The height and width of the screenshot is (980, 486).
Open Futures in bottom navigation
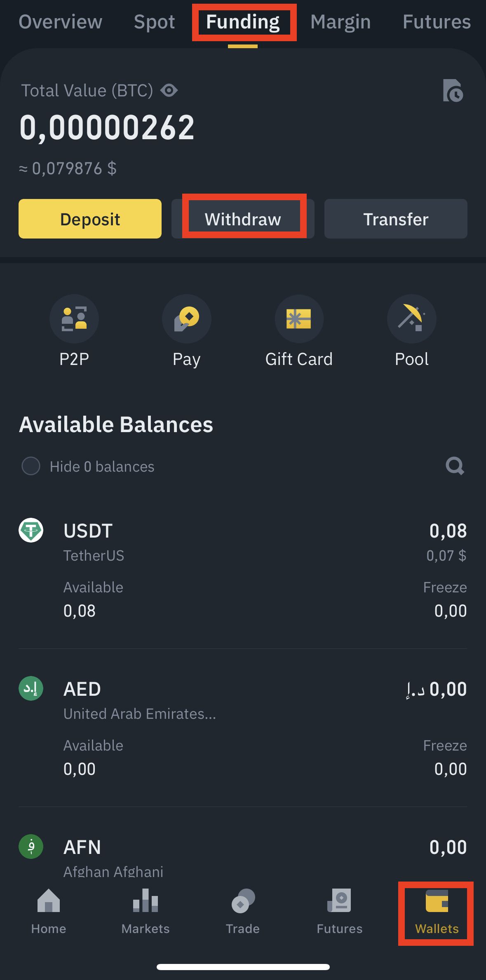pyautogui.click(x=340, y=911)
